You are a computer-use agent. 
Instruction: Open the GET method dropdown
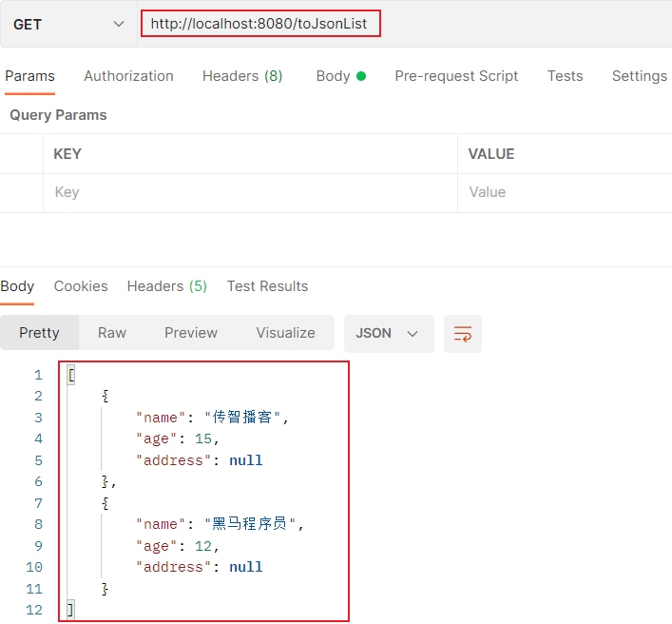(x=68, y=24)
